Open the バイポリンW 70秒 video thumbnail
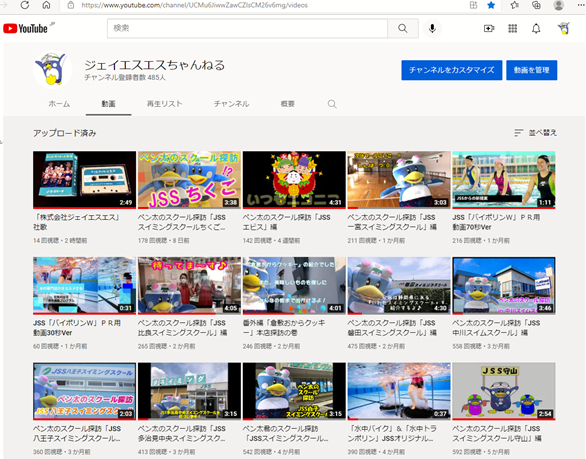Image resolution: width=586 pixels, height=459 pixels. point(504,180)
